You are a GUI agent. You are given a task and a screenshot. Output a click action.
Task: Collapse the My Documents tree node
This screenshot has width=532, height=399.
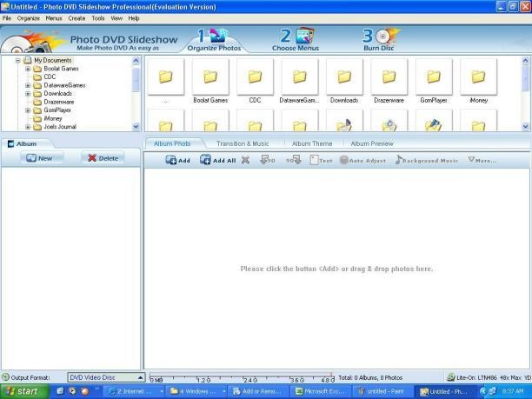[17, 60]
